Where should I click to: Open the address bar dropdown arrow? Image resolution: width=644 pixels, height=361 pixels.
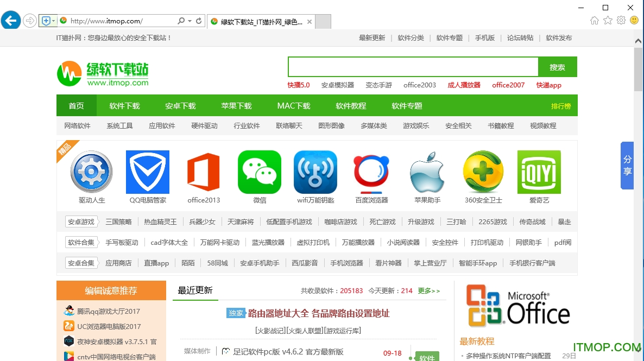[x=190, y=21]
